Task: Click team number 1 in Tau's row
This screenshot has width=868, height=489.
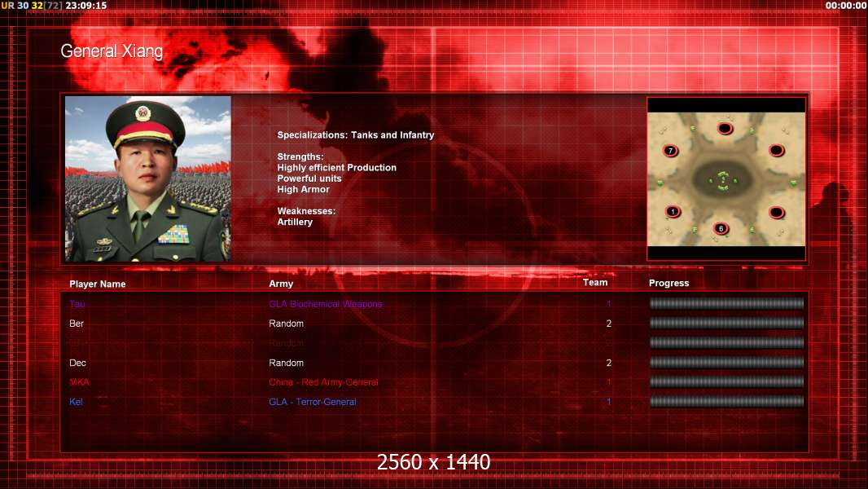Action: tap(608, 303)
